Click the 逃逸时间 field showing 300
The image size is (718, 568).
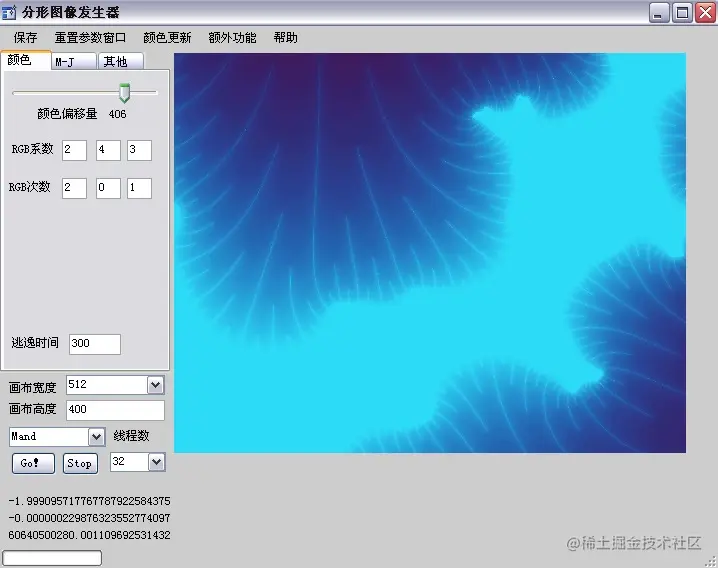(x=95, y=344)
